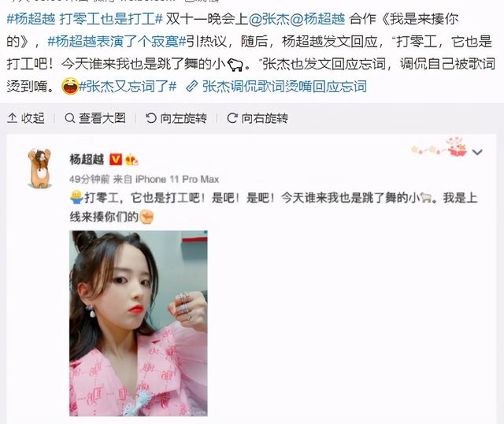Open the @杨超越 mention link

coord(317,19)
